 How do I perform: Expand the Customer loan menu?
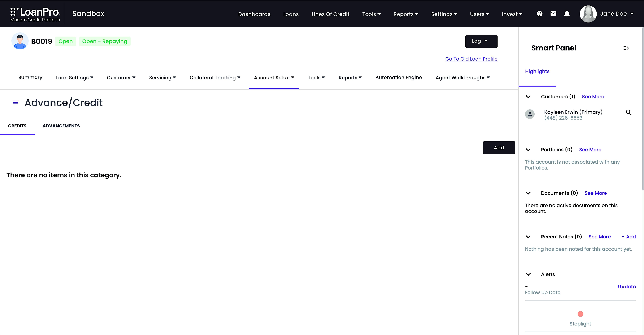(121, 78)
